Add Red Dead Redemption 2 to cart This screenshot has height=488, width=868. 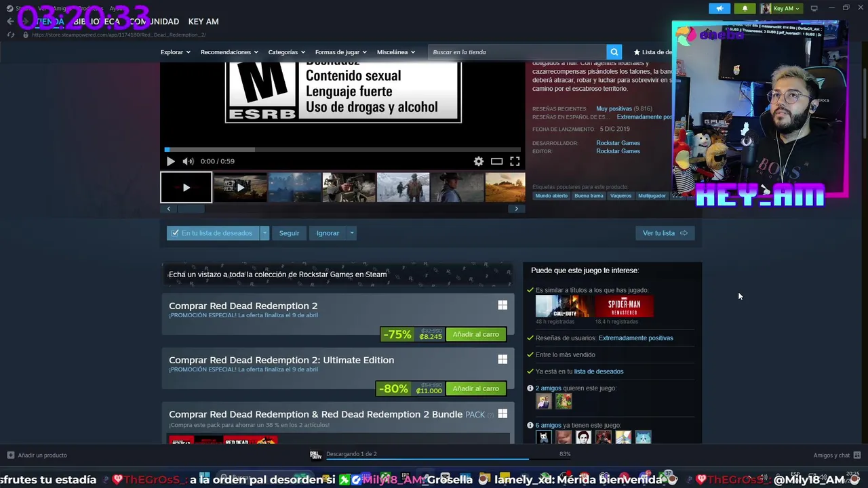point(475,334)
